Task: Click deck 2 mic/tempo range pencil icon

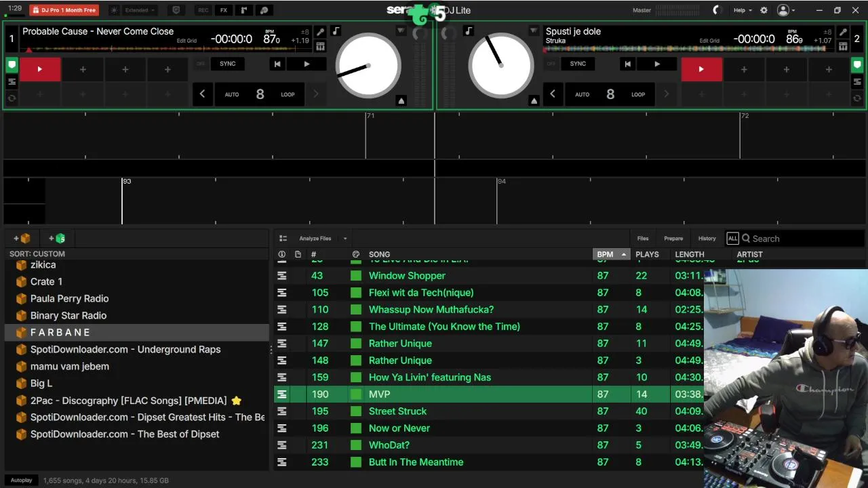Action: (x=843, y=32)
